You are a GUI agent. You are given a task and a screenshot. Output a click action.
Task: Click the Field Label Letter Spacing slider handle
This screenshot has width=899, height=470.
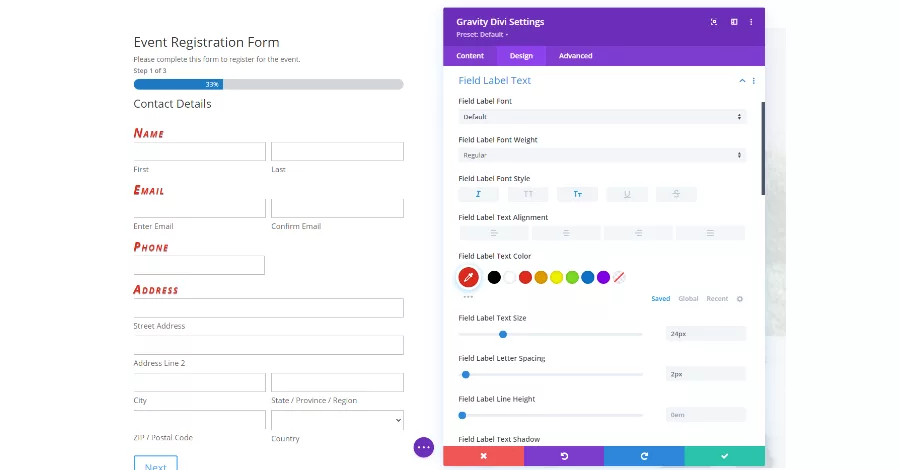point(466,375)
